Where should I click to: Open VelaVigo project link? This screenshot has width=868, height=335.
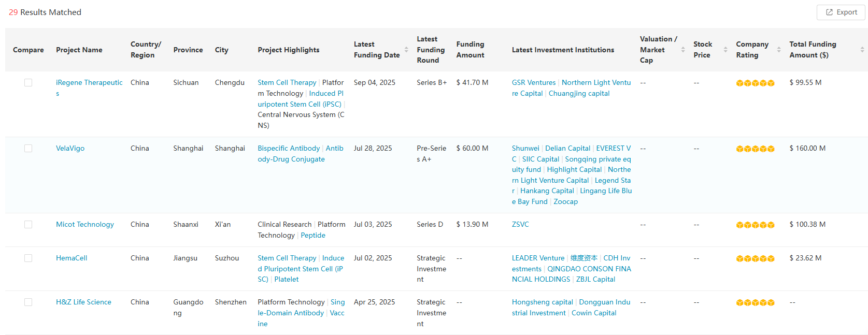tap(70, 148)
